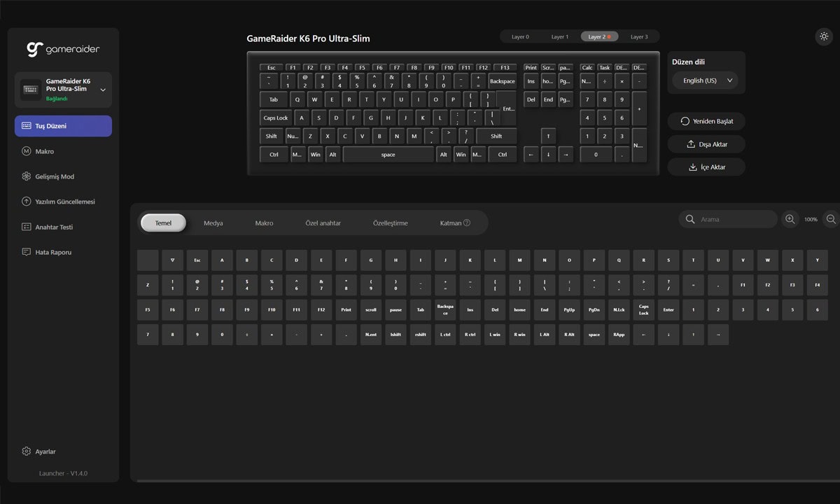Choose the Backspace keycode in the grid
Image resolution: width=840 pixels, height=504 pixels.
(x=445, y=309)
